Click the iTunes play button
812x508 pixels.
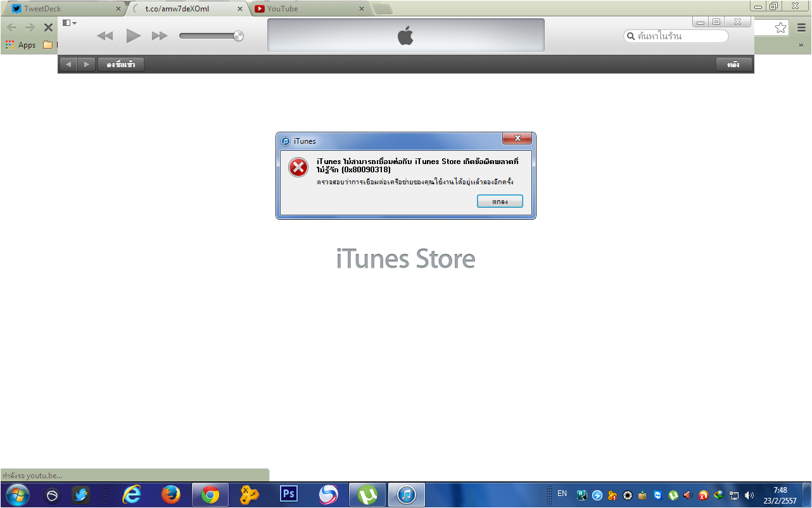[133, 36]
